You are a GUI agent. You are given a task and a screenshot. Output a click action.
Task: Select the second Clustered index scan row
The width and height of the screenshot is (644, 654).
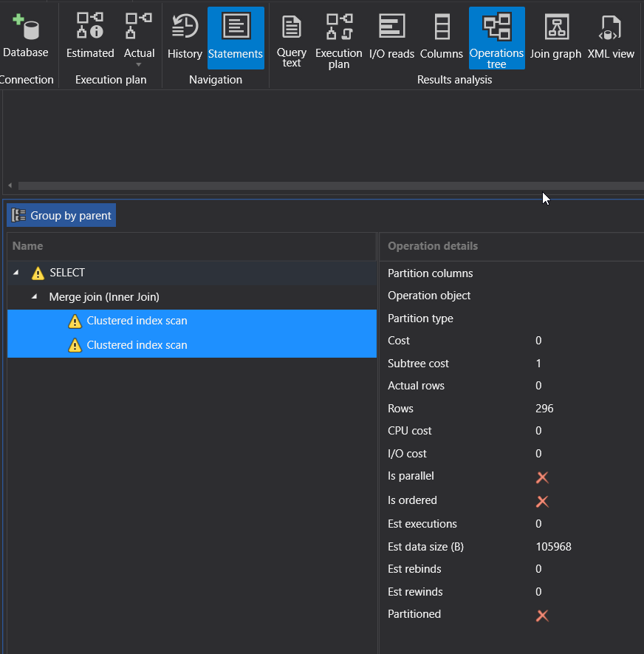137,345
